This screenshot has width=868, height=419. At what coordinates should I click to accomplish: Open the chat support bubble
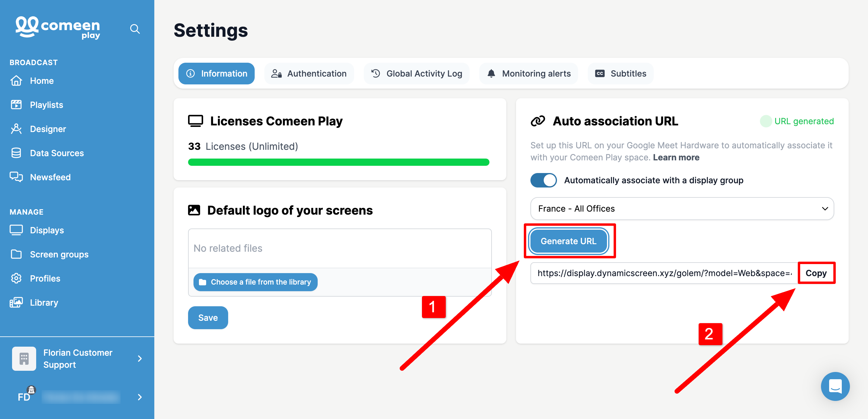pyautogui.click(x=835, y=386)
